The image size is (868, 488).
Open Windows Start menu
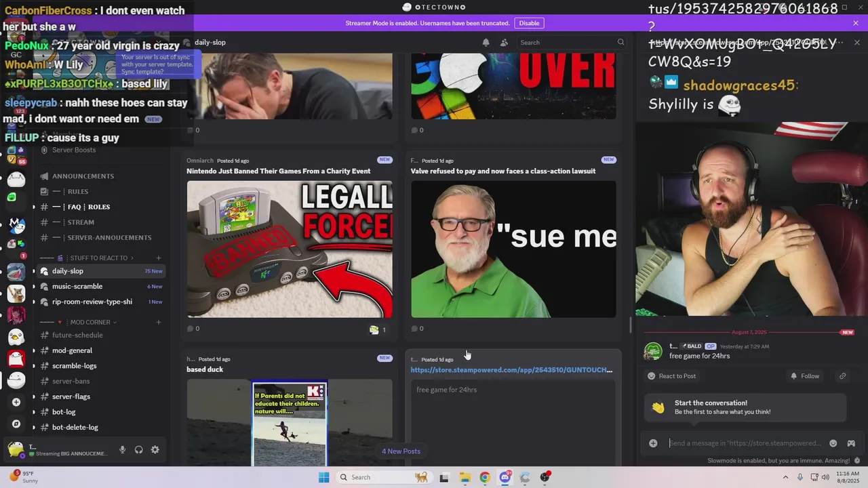pyautogui.click(x=323, y=477)
